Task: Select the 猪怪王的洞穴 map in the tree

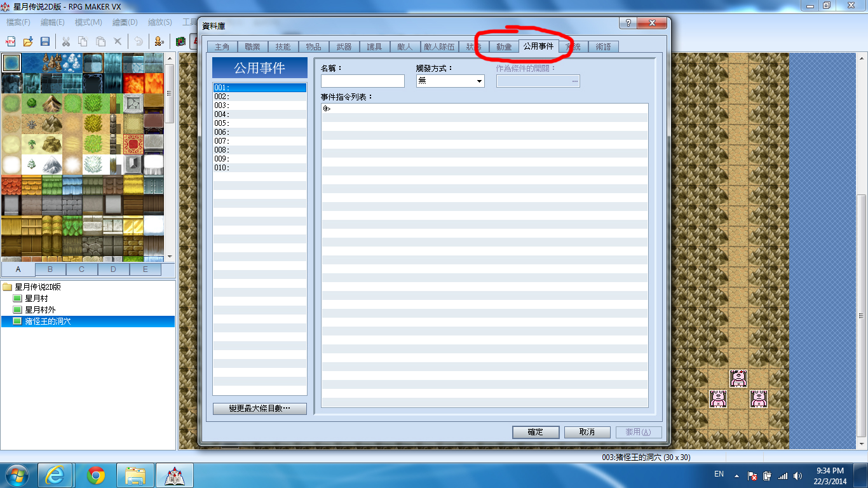Action: pos(48,322)
